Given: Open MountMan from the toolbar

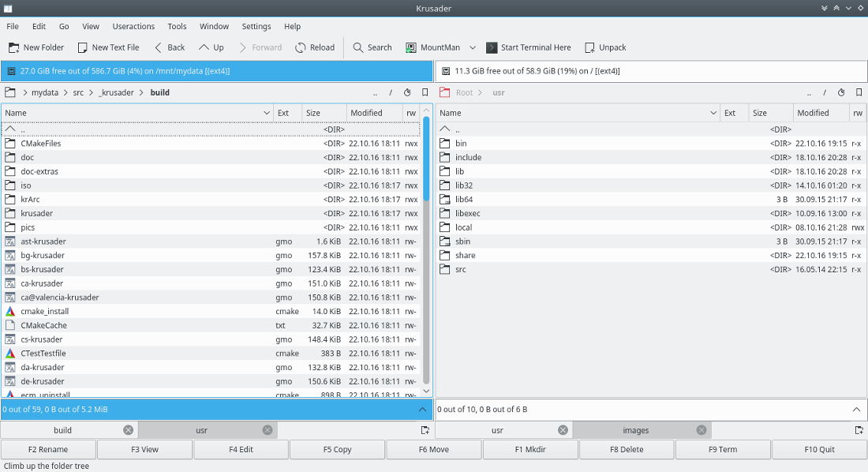Looking at the screenshot, I should [433, 47].
